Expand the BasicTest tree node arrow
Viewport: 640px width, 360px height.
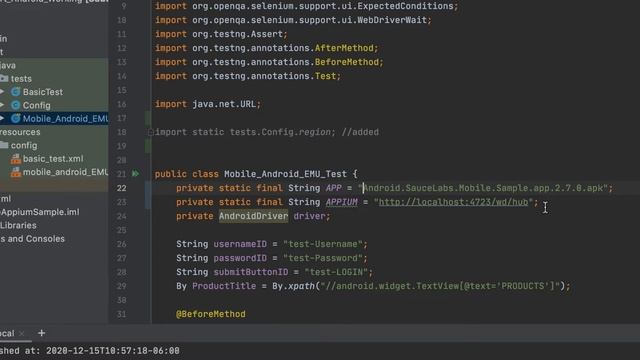pos(2,92)
